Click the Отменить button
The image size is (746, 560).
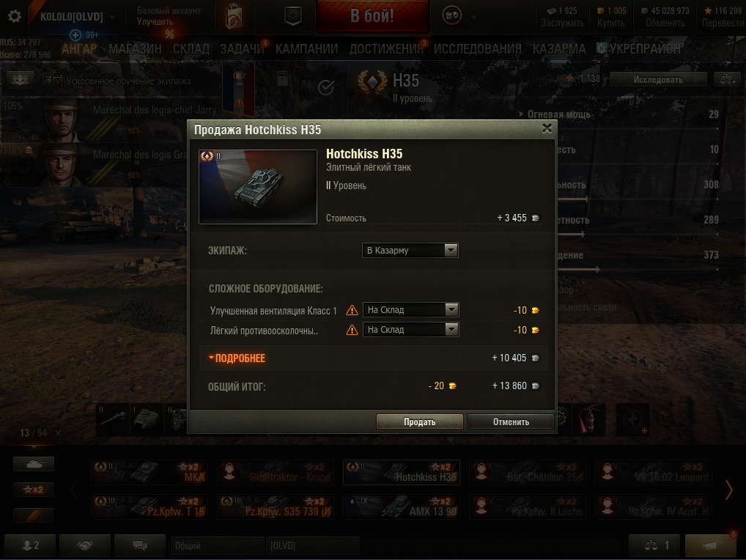511,421
